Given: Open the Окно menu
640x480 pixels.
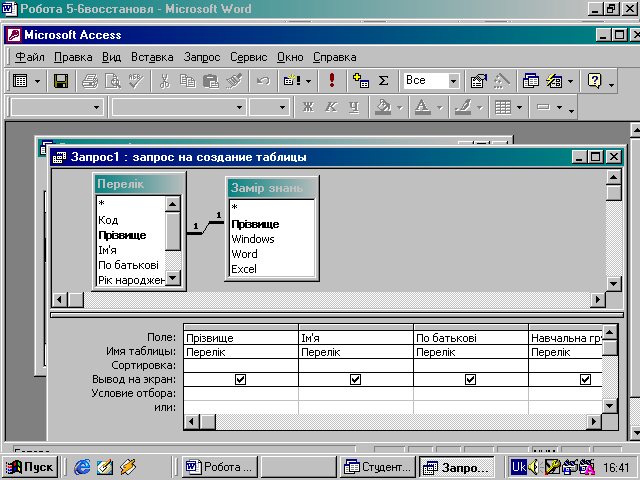Looking at the screenshot, I should (x=290, y=57).
